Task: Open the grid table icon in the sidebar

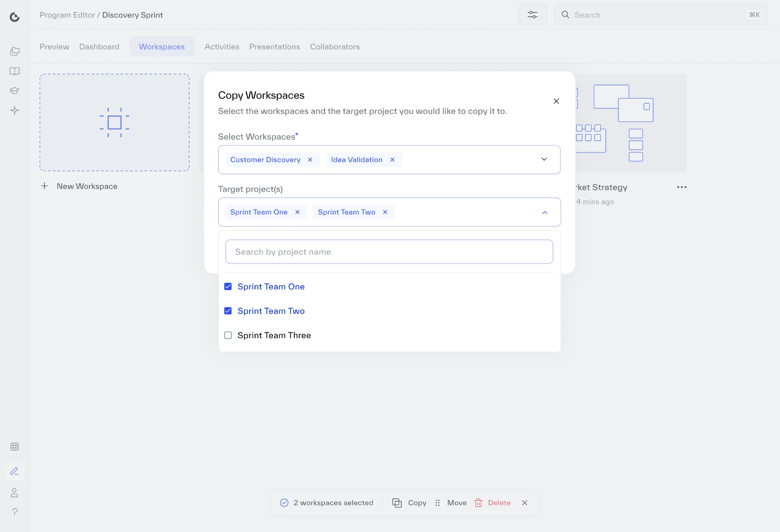Action: click(14, 447)
